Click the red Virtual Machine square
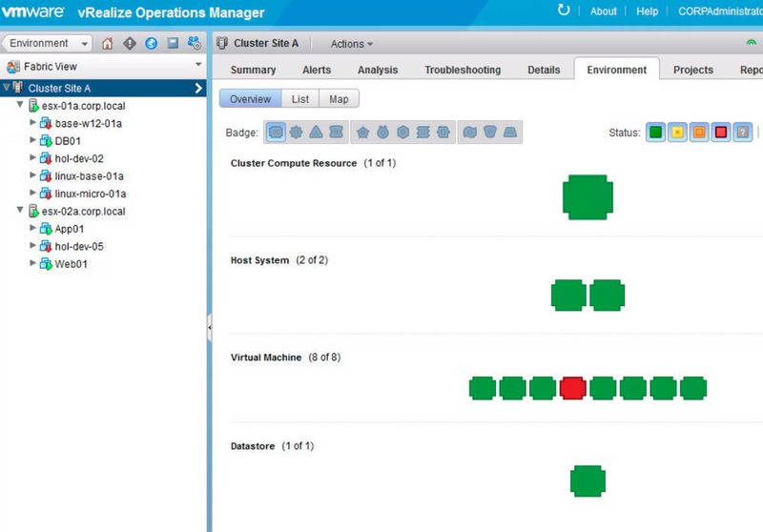The height and width of the screenshot is (532, 763). [573, 389]
